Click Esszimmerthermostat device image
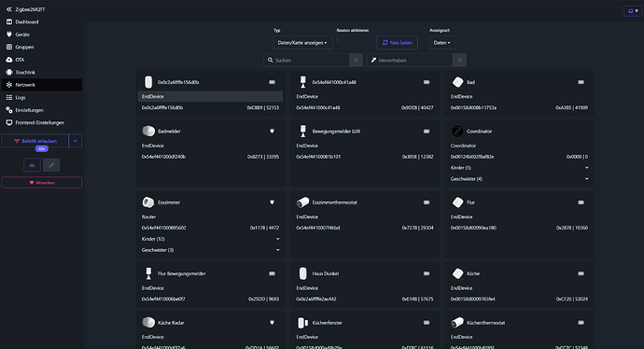Screen dimensions: 644x349 pyautogui.click(x=302, y=202)
